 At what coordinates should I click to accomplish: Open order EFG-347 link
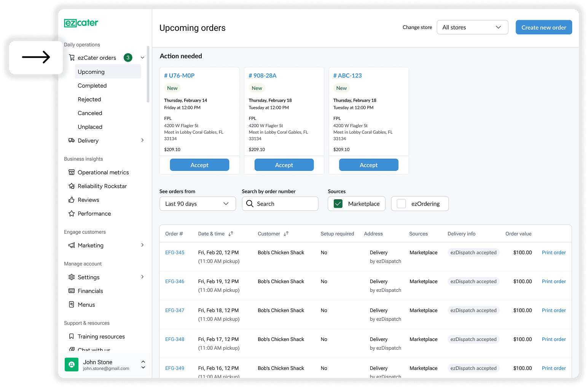tap(175, 310)
